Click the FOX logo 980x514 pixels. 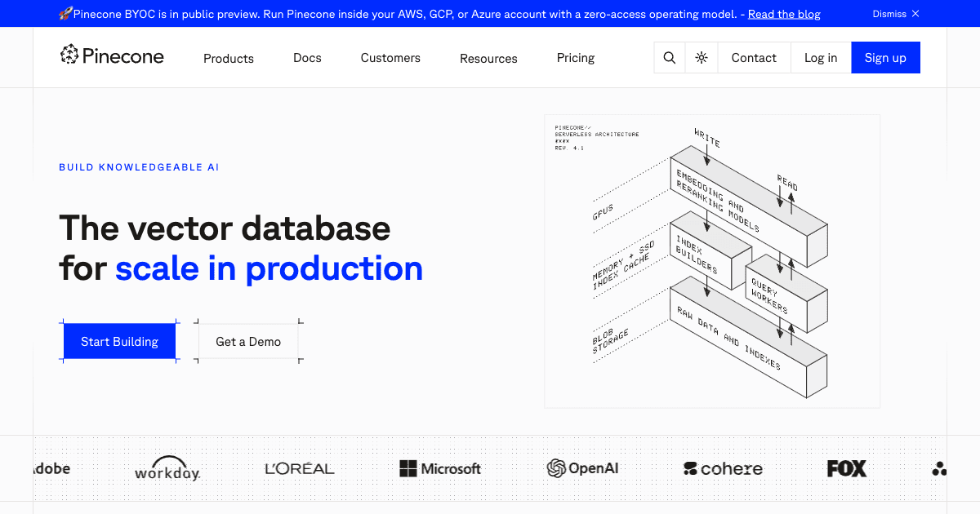(x=846, y=468)
